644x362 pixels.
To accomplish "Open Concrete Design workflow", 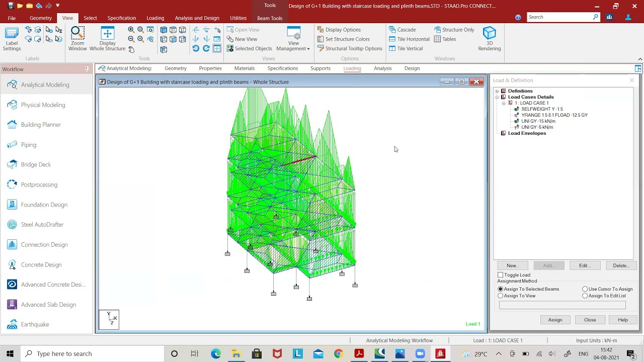I will tap(41, 265).
